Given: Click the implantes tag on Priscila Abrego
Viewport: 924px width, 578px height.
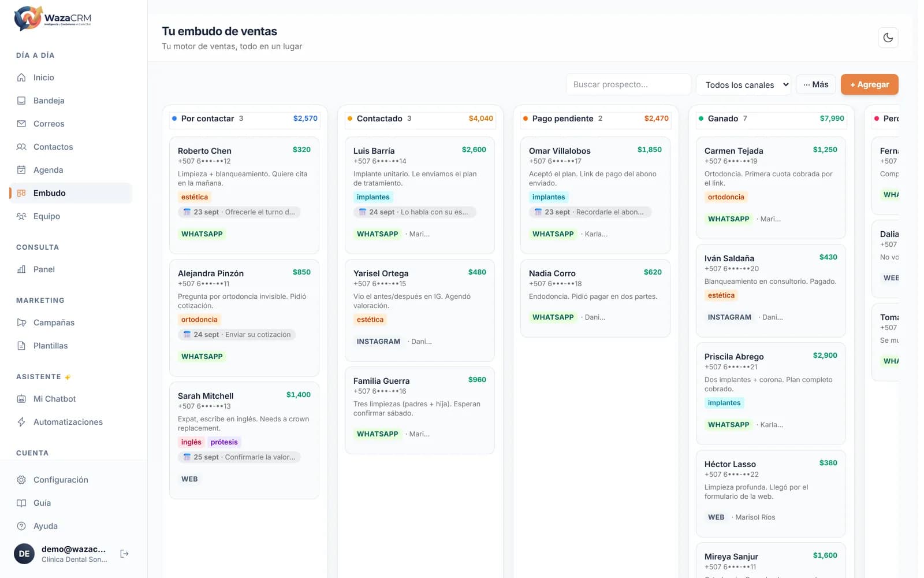Looking at the screenshot, I should pos(724,403).
